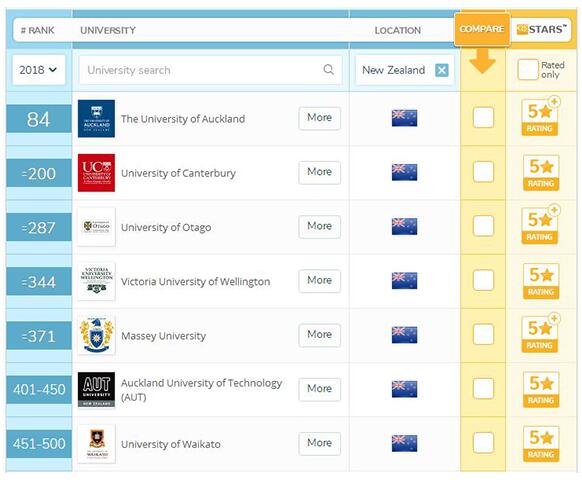582x483 pixels.
Task: Tick compare box for Auckland University of Technology
Action: tap(483, 388)
